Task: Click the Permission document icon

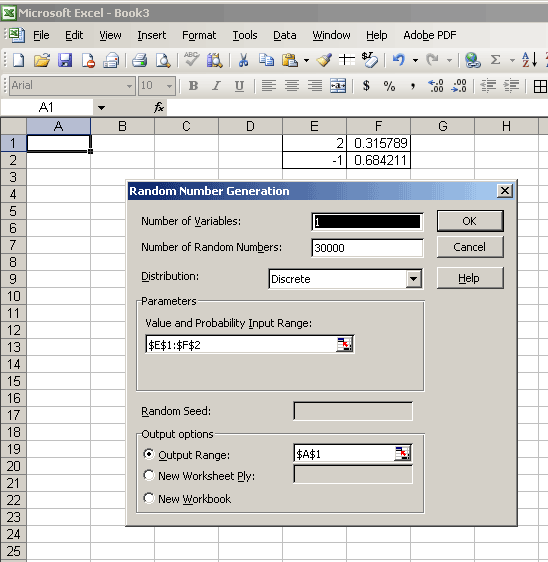Action: point(88,60)
